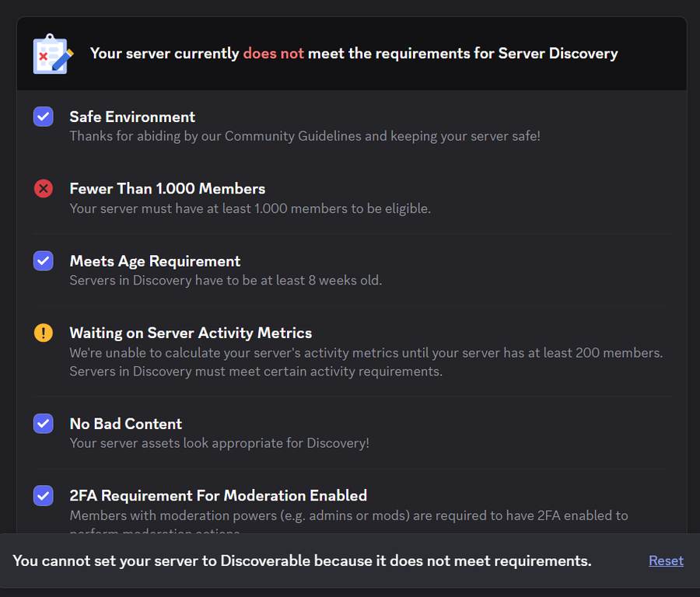Click the "cannot set your server to Discoverable" notice
Image resolution: width=700 pixels, height=597 pixels.
tap(302, 560)
